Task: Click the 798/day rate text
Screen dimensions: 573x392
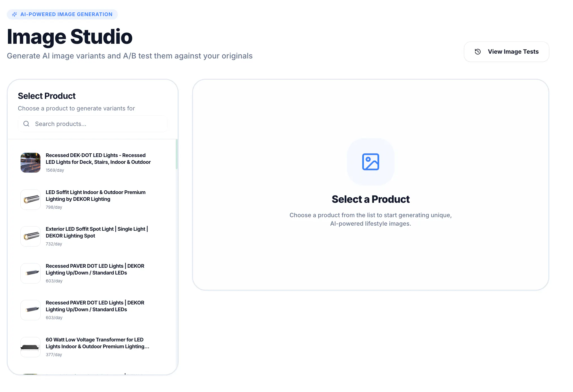Action: 54,207
